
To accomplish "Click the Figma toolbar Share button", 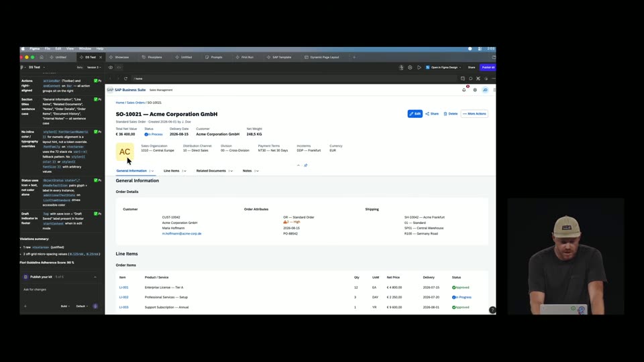I will pyautogui.click(x=472, y=67).
